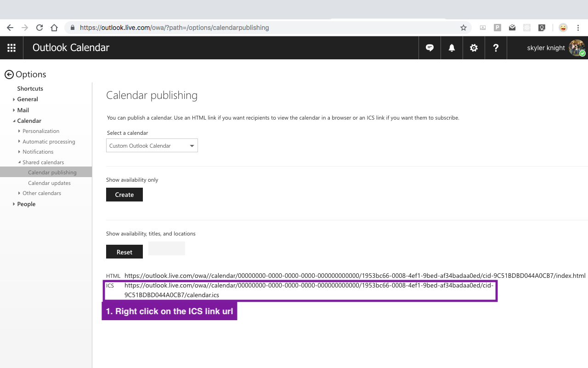Screen dimensions: 588x368
Task: Open the screen-cast extension icon
Action: point(483,28)
